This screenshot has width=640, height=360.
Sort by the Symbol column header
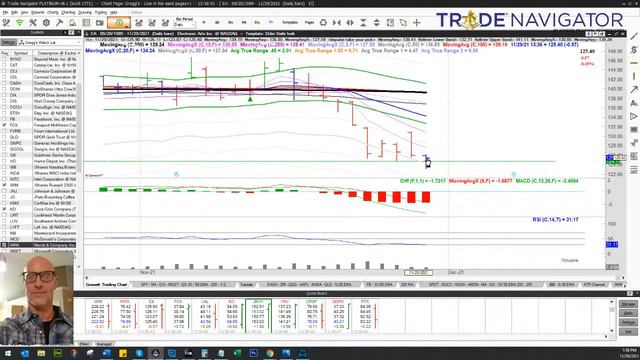click(x=20, y=53)
